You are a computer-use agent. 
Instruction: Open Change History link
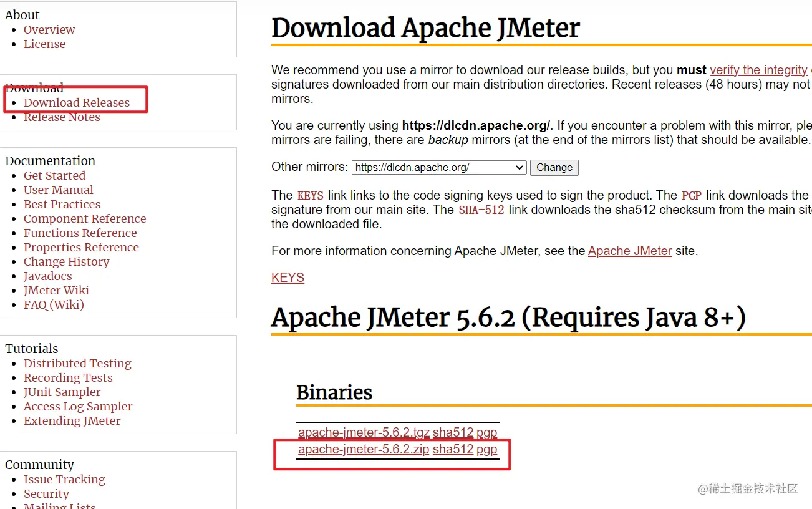[x=67, y=262]
